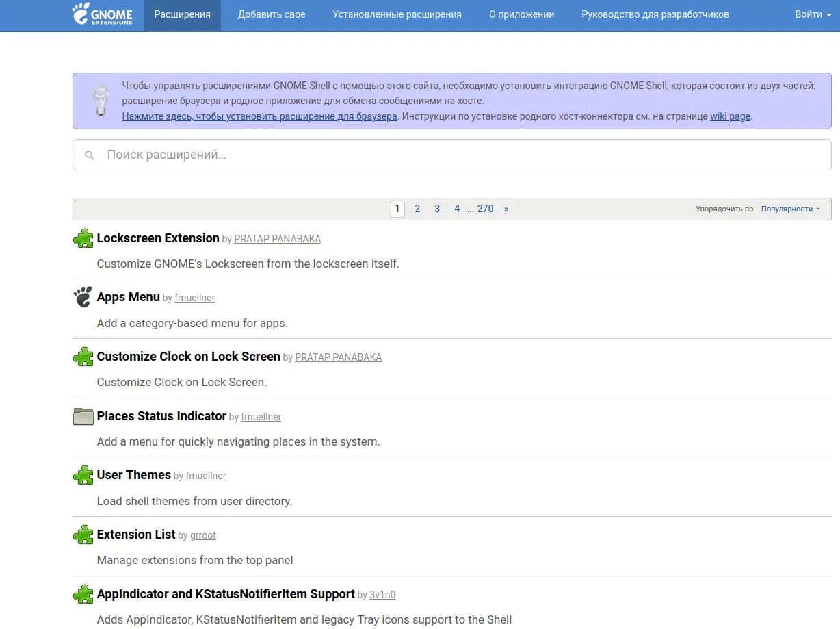Click author 3v1n0 link

(x=382, y=595)
